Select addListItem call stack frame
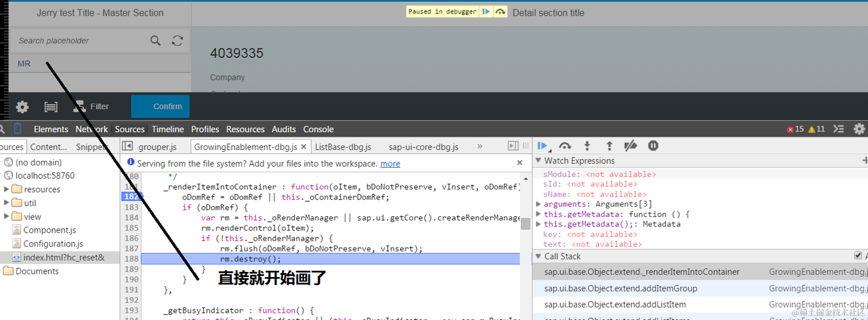Image resolution: width=868 pixels, height=320 pixels. click(700, 304)
